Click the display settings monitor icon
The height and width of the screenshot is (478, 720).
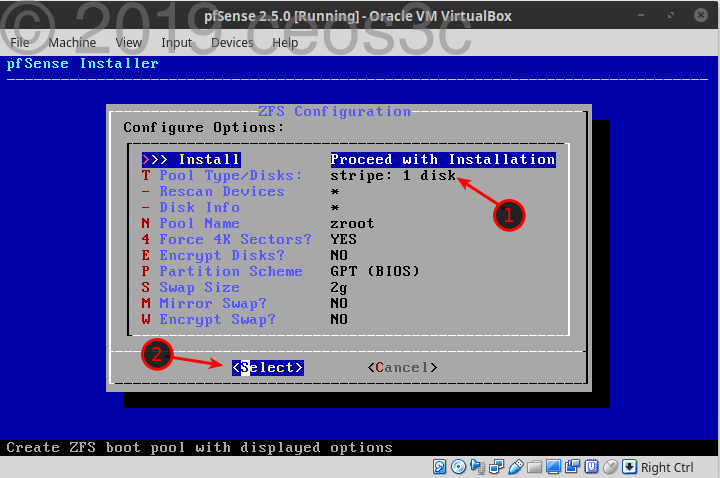click(x=553, y=467)
